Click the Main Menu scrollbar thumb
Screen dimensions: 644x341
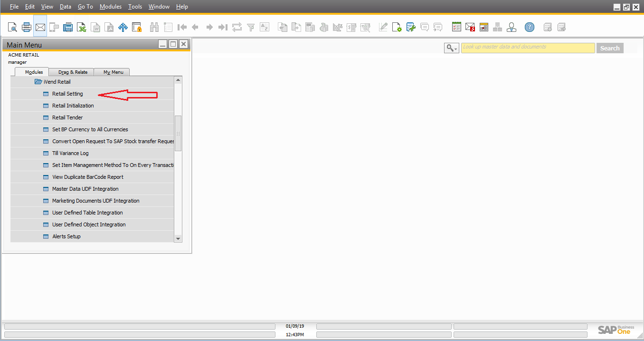[x=178, y=133]
